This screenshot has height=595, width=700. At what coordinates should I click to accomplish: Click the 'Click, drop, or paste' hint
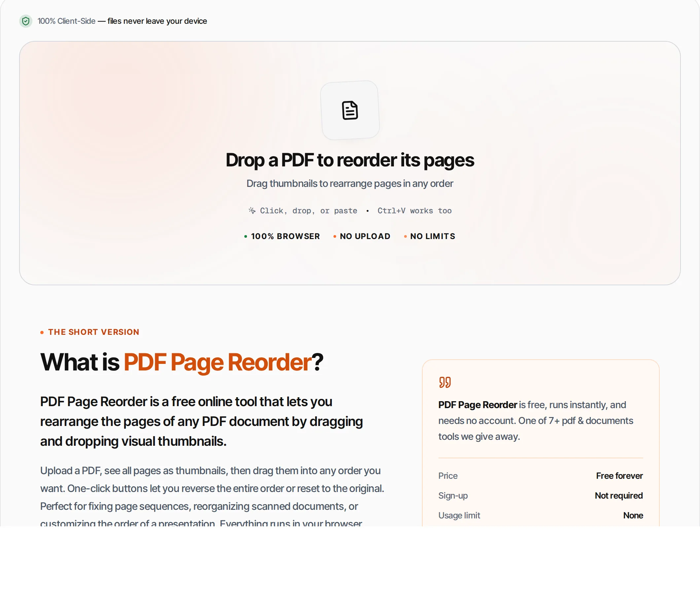308,211
